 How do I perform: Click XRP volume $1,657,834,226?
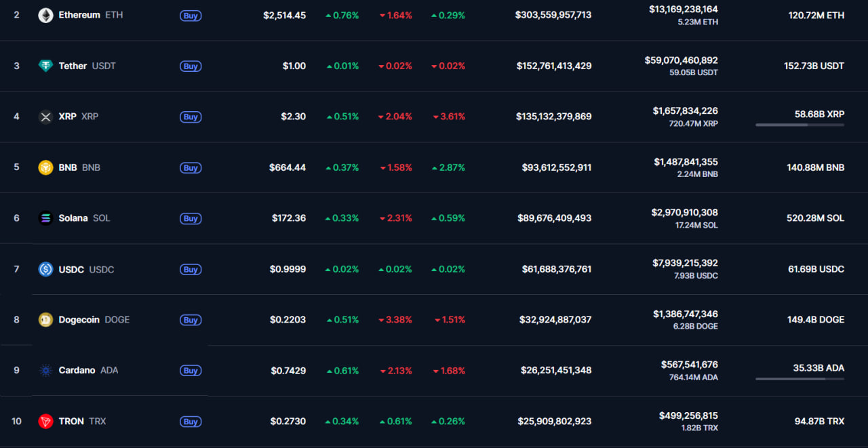[x=686, y=110]
